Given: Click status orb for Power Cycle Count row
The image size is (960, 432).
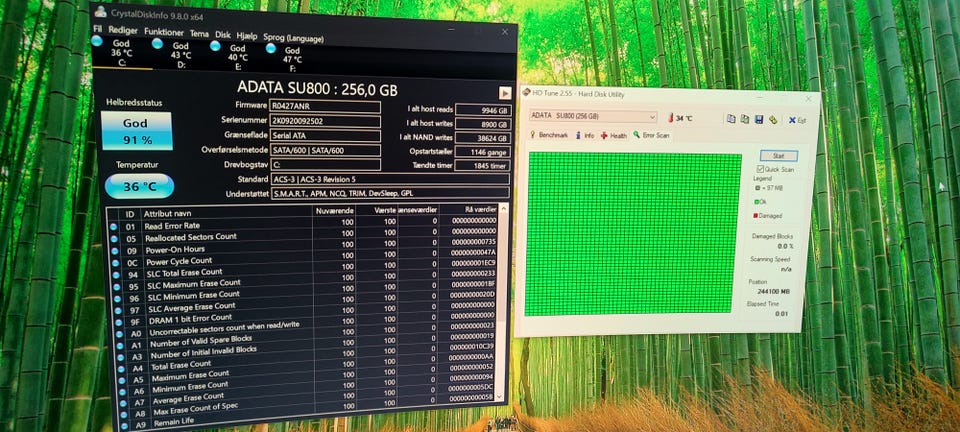Looking at the screenshot, I should click(x=115, y=264).
